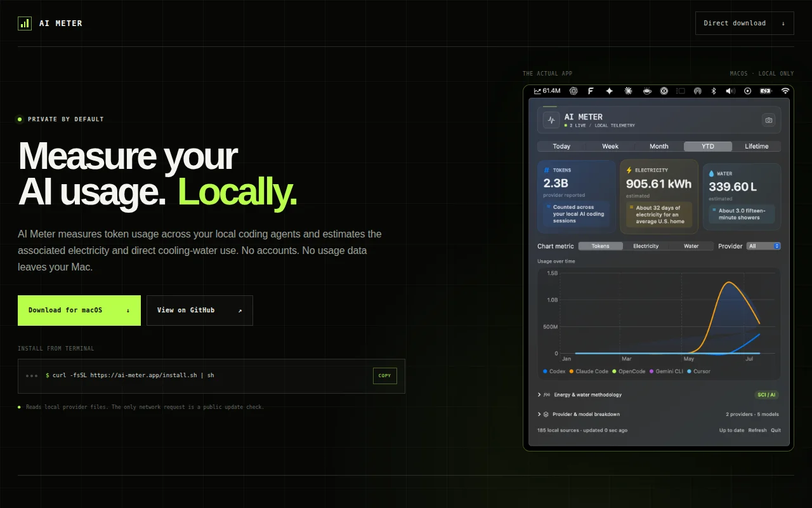The height and width of the screenshot is (508, 812).
Task: Copy the install command with COPY button
Action: 385,376
